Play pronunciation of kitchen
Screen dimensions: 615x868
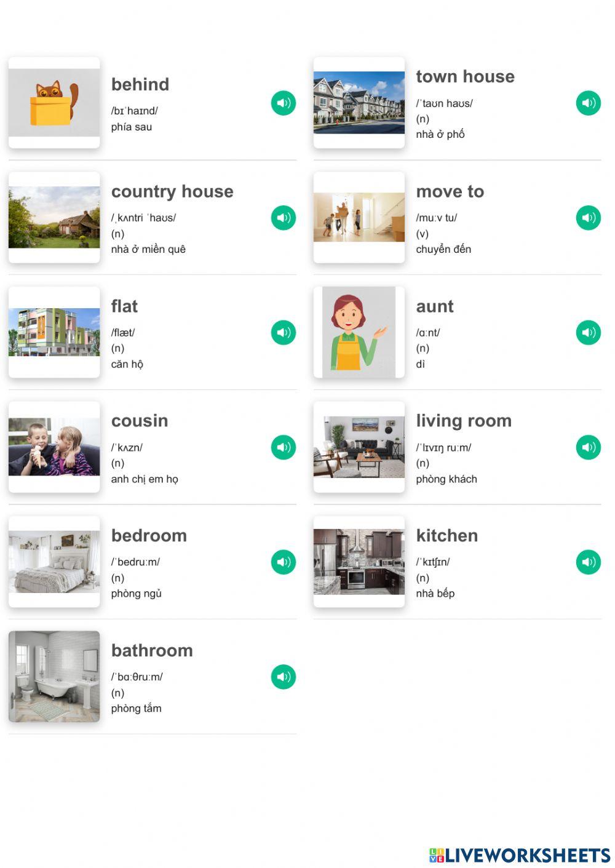click(589, 562)
